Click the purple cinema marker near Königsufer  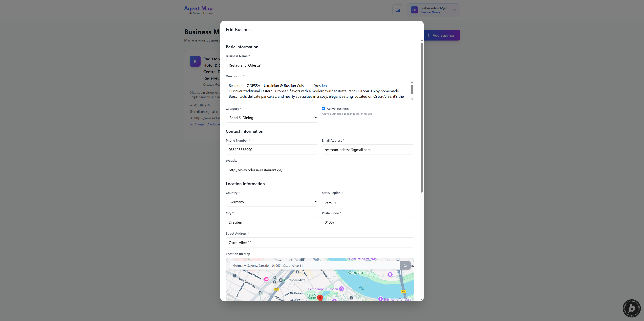(x=390, y=275)
